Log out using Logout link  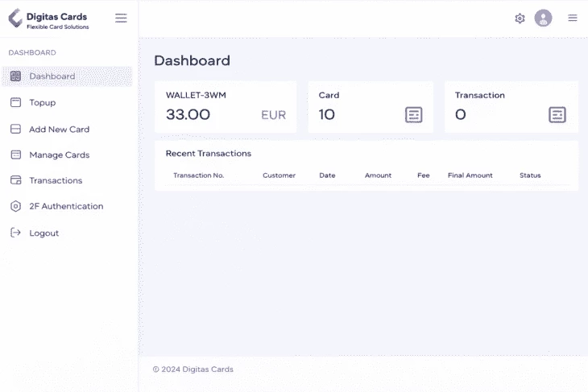click(x=43, y=233)
